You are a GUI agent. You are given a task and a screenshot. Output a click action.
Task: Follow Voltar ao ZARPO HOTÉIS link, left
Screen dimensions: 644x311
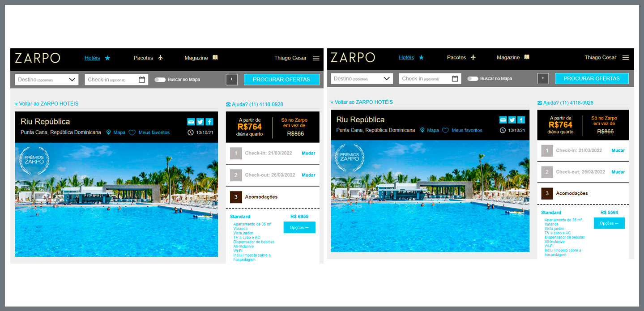(47, 104)
